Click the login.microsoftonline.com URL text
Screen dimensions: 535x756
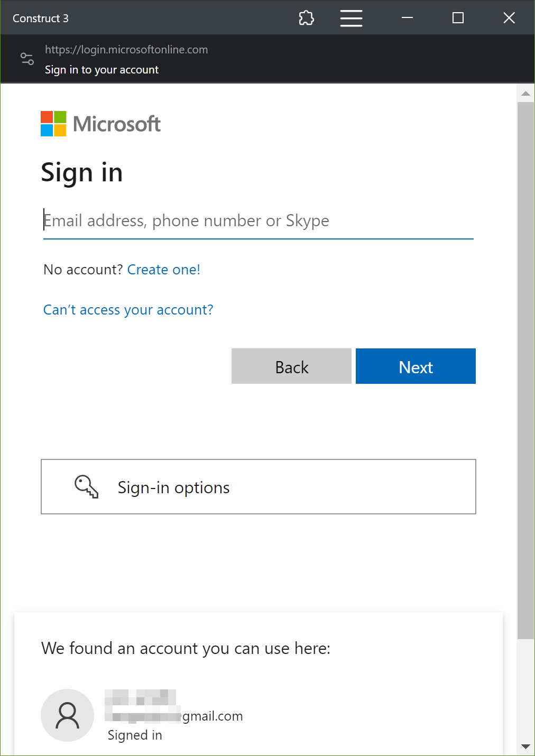click(x=126, y=50)
